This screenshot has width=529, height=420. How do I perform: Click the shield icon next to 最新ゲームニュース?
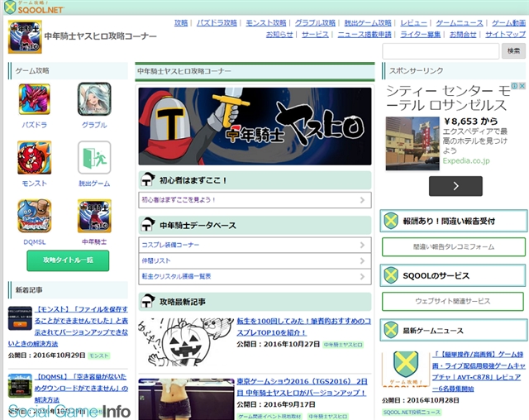point(391,330)
